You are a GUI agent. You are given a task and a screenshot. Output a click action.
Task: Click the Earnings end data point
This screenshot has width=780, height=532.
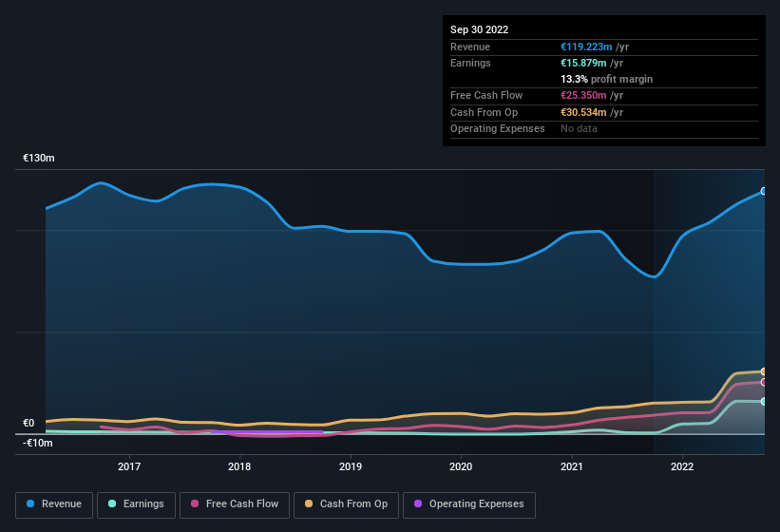[764, 401]
